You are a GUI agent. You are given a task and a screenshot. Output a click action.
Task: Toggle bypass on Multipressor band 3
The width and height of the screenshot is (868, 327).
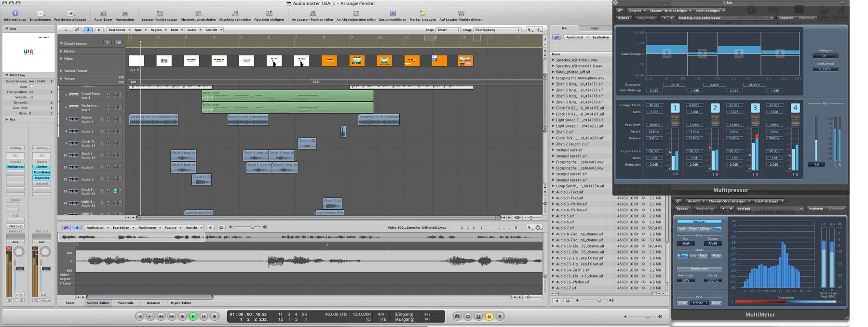[755, 117]
